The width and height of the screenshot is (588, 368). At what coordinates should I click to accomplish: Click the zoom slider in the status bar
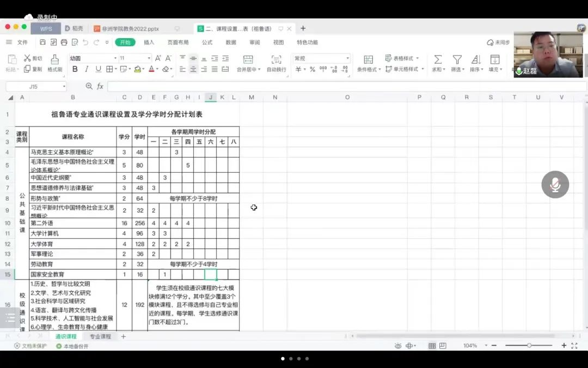pos(529,346)
